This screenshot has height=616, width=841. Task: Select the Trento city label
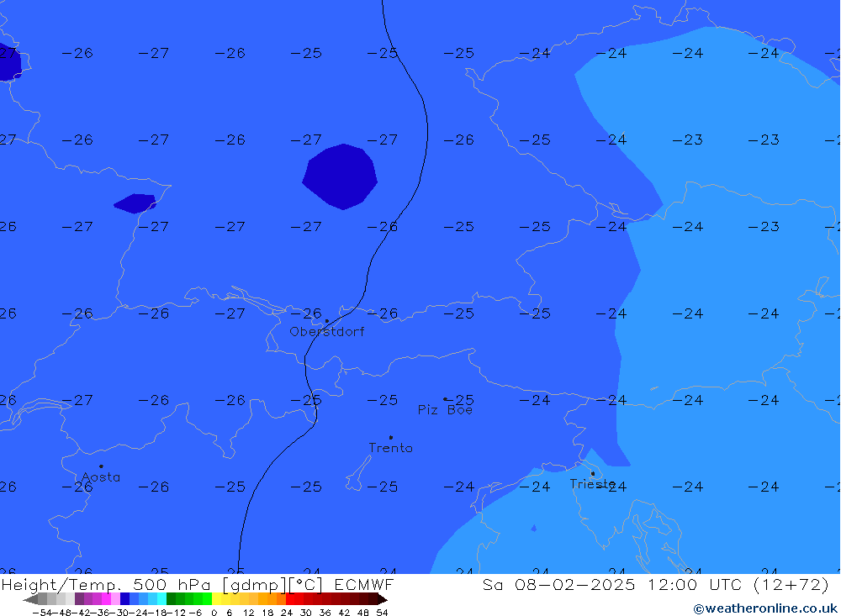pyautogui.click(x=390, y=448)
